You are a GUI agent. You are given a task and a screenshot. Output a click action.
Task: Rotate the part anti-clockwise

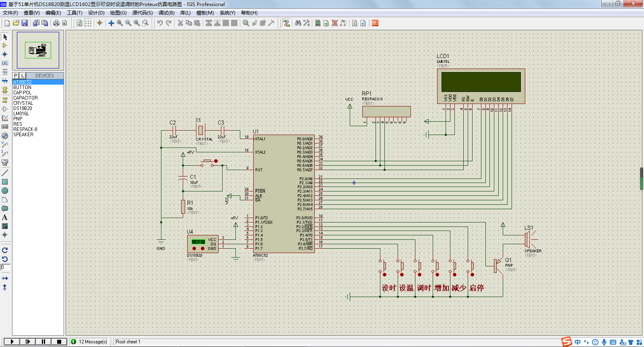[5, 259]
